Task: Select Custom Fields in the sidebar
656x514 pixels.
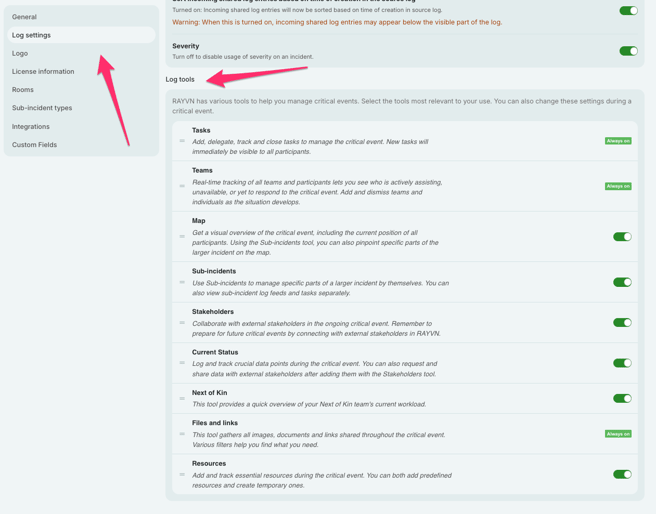Action: click(x=34, y=145)
